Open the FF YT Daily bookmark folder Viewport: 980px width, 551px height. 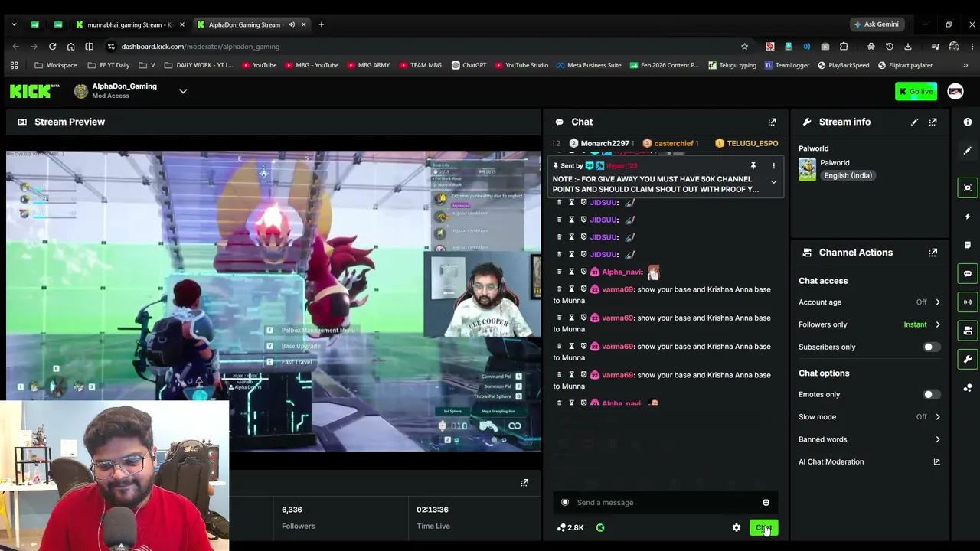click(x=109, y=65)
